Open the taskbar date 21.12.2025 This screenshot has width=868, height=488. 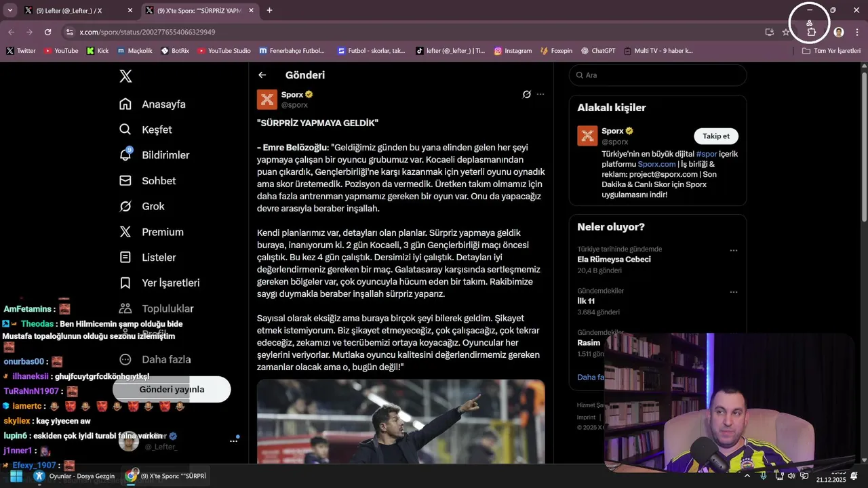click(x=831, y=479)
